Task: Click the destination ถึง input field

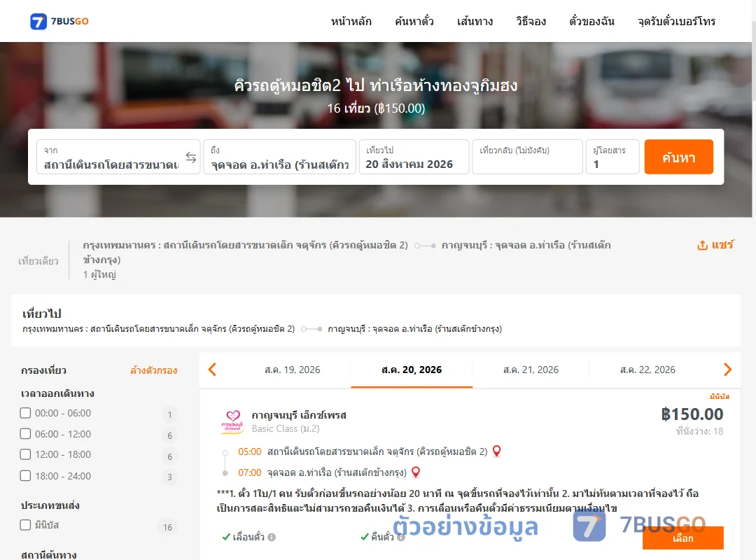Action: click(x=279, y=157)
